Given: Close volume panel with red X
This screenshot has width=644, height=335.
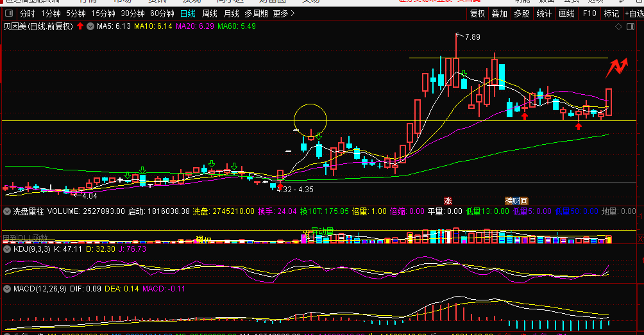Looking at the screenshot, I should click(640, 239).
